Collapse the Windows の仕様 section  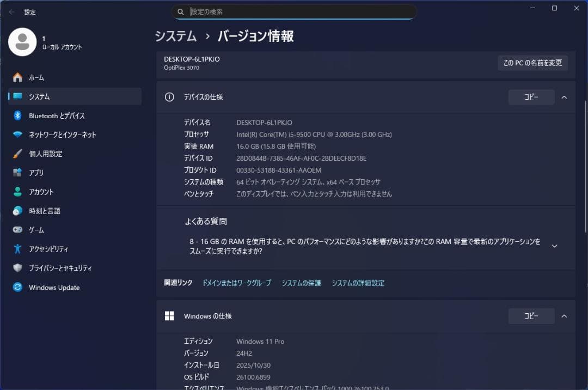pos(564,316)
